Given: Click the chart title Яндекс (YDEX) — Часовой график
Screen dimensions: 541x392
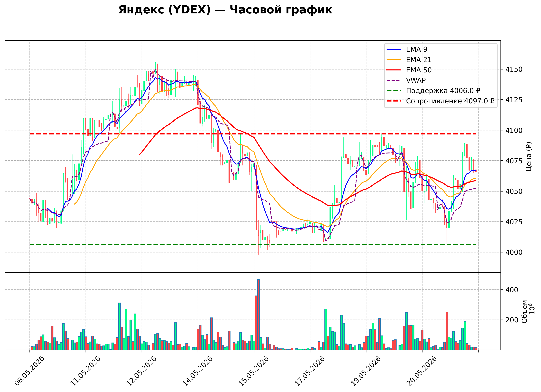Looking at the screenshot, I should [x=225, y=10].
